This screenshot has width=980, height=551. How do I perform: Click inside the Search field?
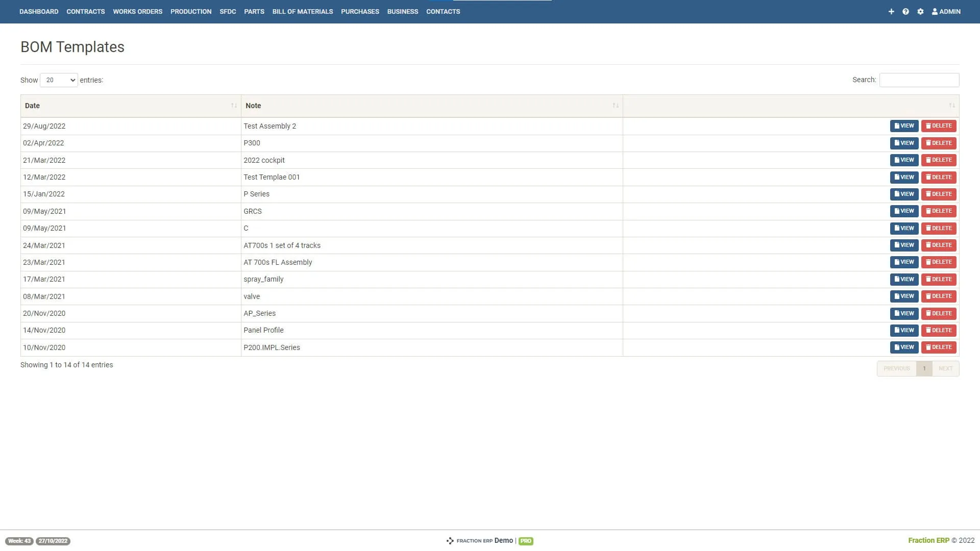[x=919, y=80]
